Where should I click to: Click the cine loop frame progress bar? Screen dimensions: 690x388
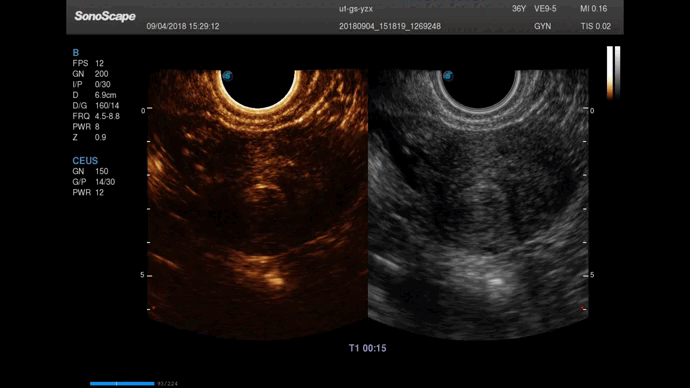tap(122, 384)
